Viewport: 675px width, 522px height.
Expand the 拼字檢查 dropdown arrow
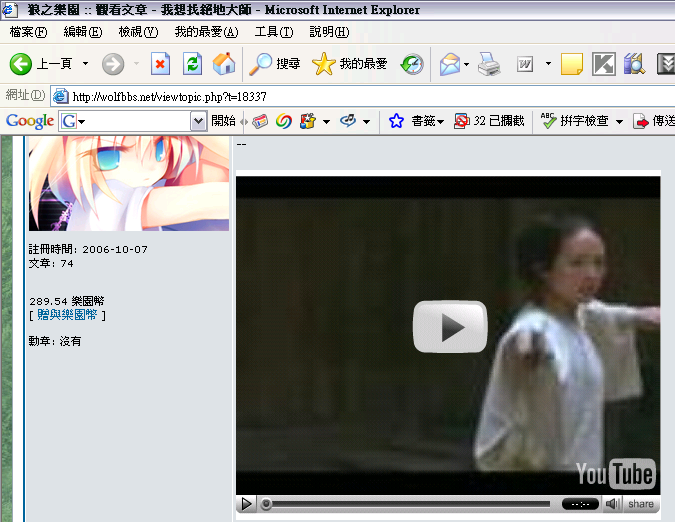pyautogui.click(x=619, y=122)
